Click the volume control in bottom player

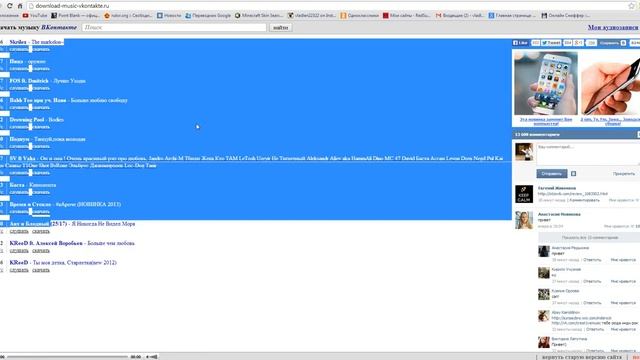click(152, 357)
